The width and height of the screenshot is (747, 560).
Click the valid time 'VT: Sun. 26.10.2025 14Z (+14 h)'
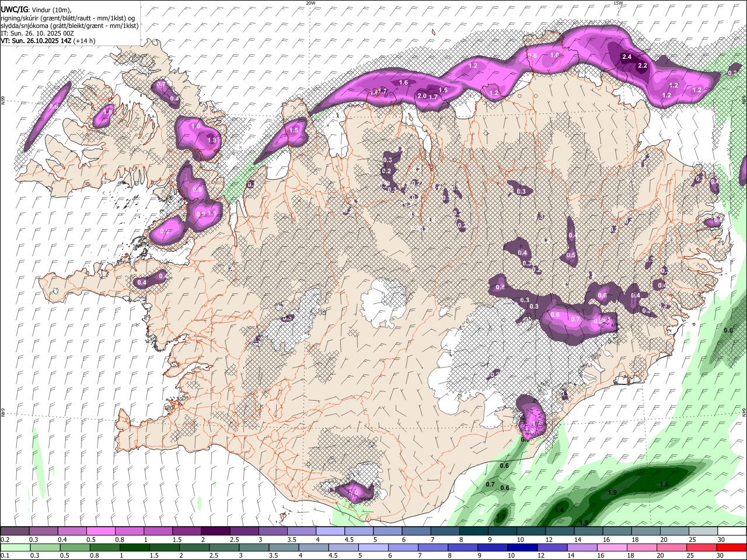point(48,41)
